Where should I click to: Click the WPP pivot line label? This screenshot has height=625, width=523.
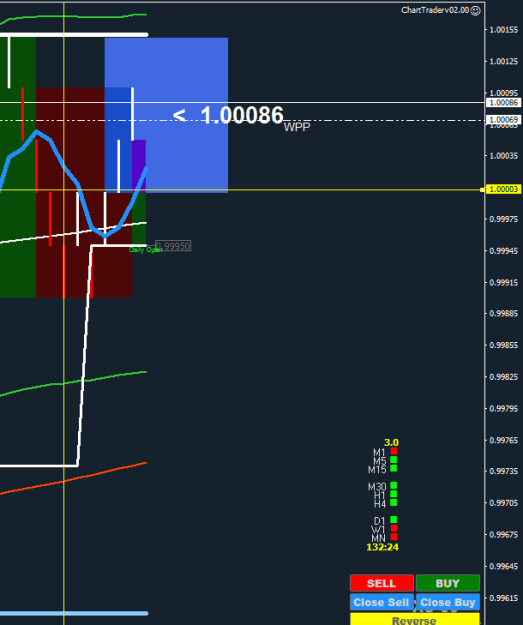pos(297,127)
